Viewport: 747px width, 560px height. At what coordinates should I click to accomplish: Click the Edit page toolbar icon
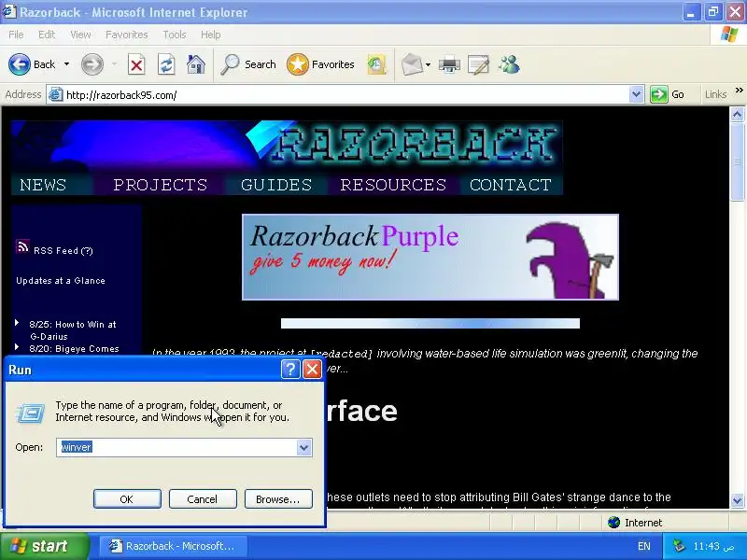(x=479, y=64)
